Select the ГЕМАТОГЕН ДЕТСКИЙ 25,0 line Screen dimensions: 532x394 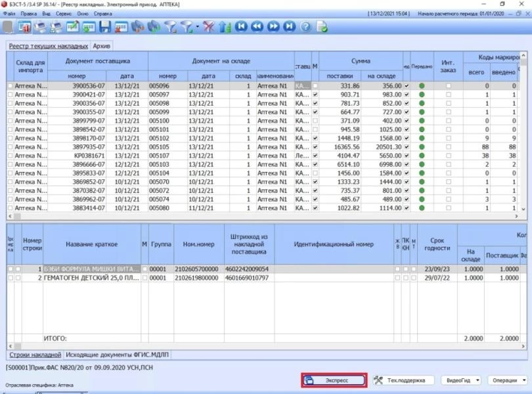pos(91,278)
